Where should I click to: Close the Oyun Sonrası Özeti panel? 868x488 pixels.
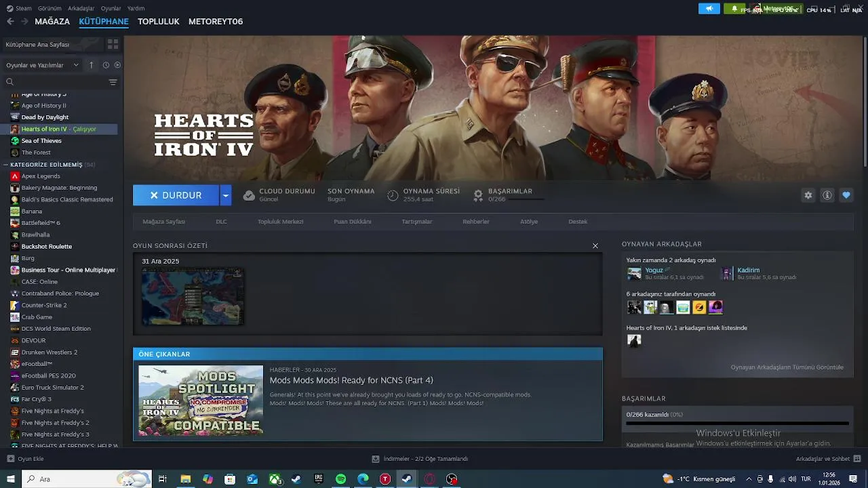pos(595,245)
